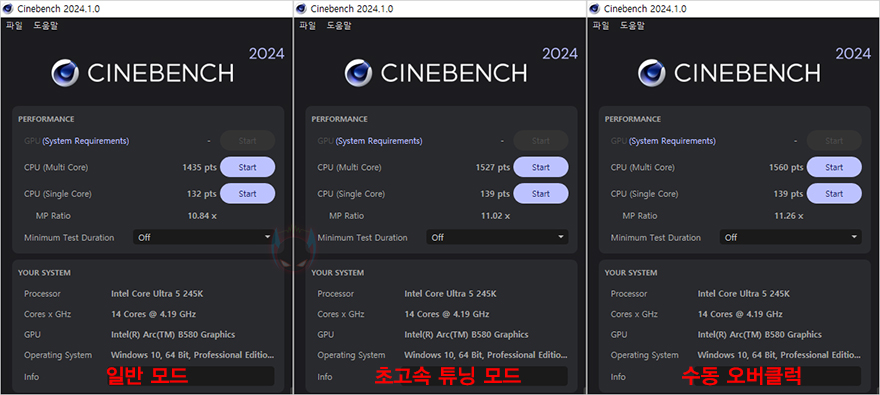The height and width of the screenshot is (395, 880).
Task: Start Single Core test in middle window
Action: [x=541, y=194]
